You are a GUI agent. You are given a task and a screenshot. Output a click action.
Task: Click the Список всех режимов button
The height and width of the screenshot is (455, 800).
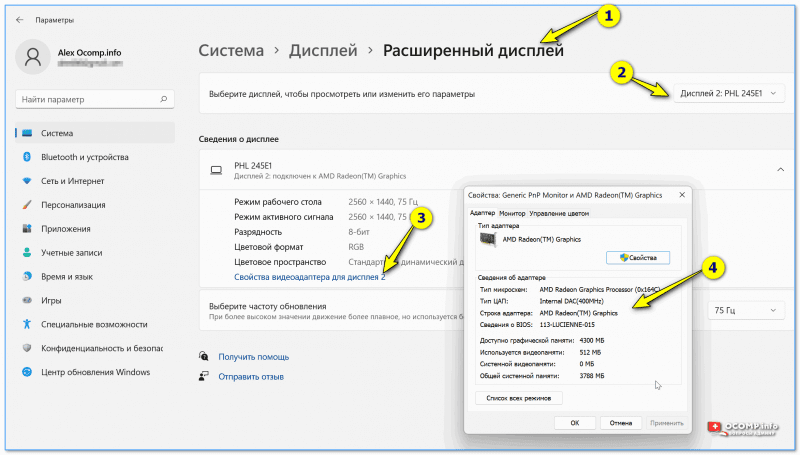click(518, 398)
